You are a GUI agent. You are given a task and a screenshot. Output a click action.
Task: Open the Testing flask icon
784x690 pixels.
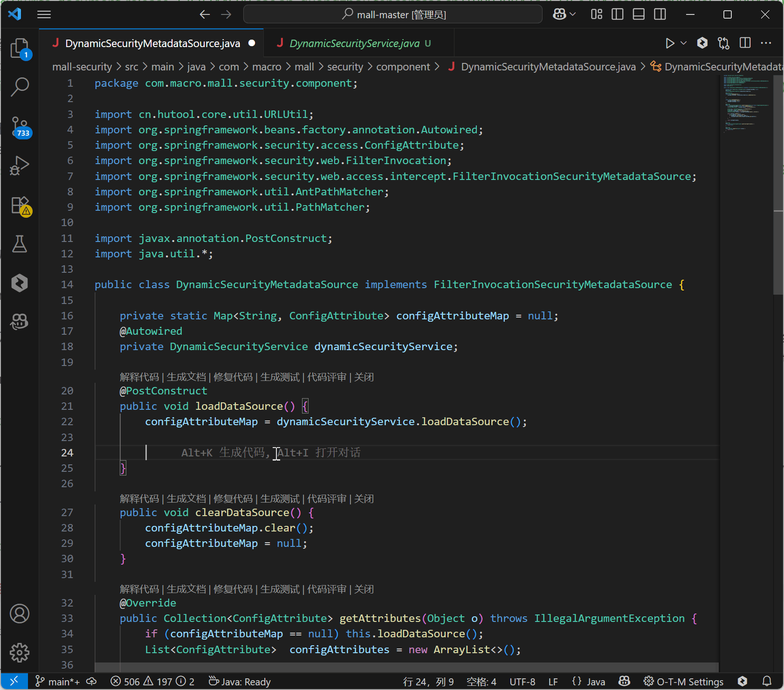coord(20,244)
